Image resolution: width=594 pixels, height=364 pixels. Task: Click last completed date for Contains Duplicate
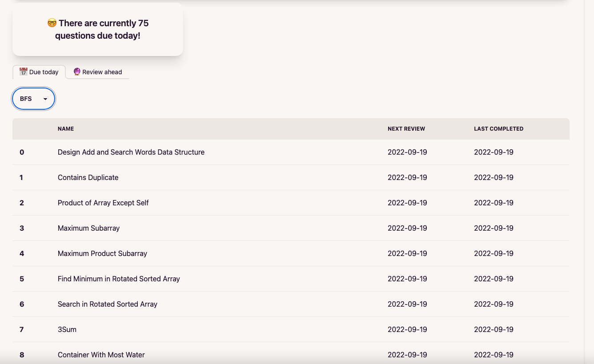(494, 177)
